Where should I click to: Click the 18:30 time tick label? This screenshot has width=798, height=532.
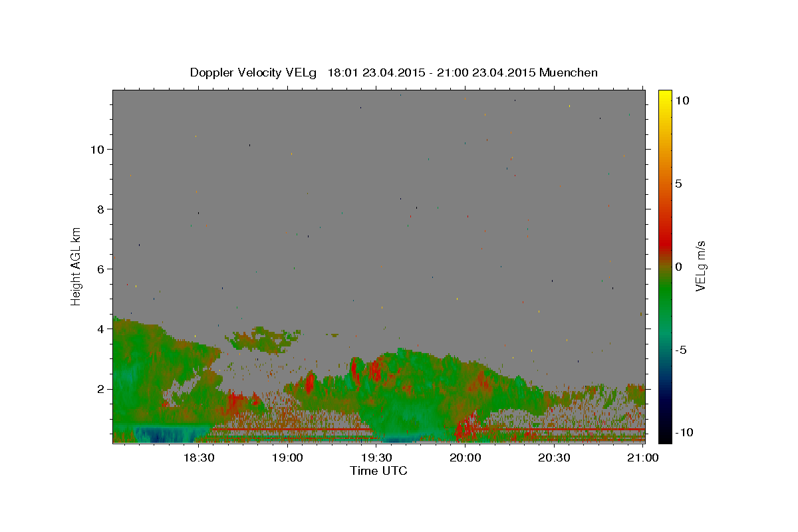point(198,458)
